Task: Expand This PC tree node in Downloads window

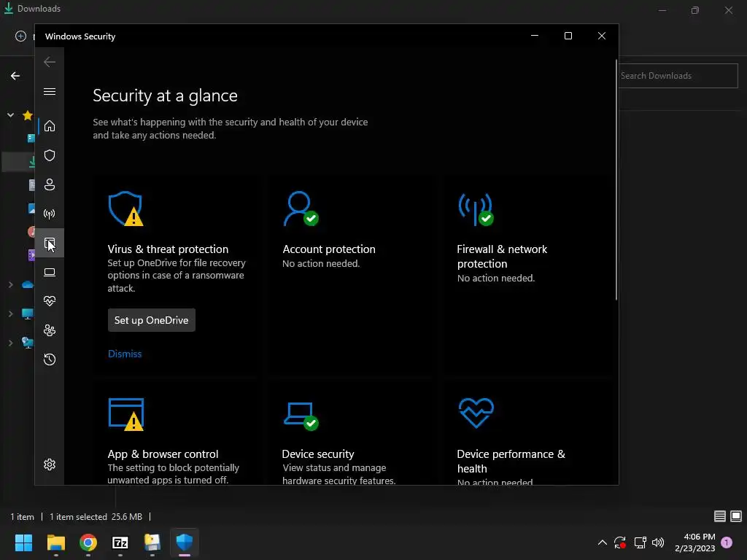Action: 10,314
